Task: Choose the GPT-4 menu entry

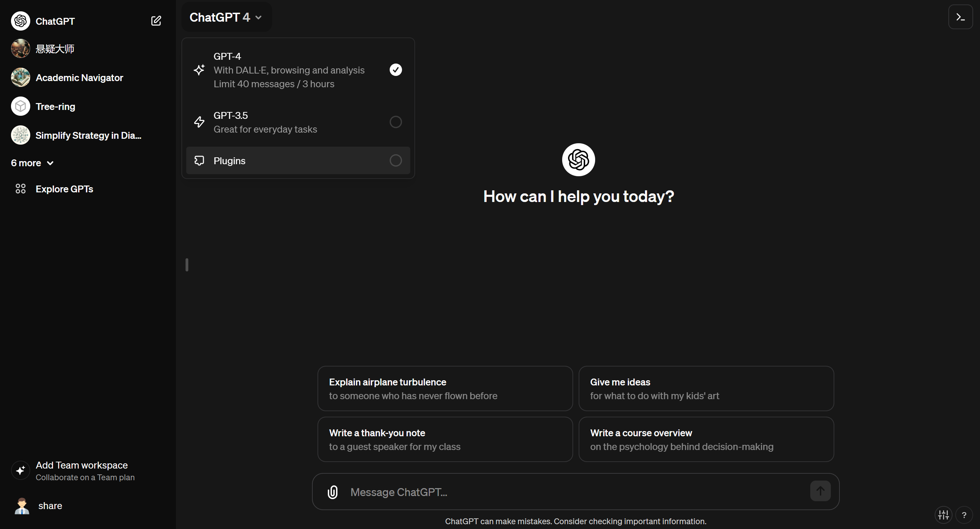Action: (x=298, y=70)
